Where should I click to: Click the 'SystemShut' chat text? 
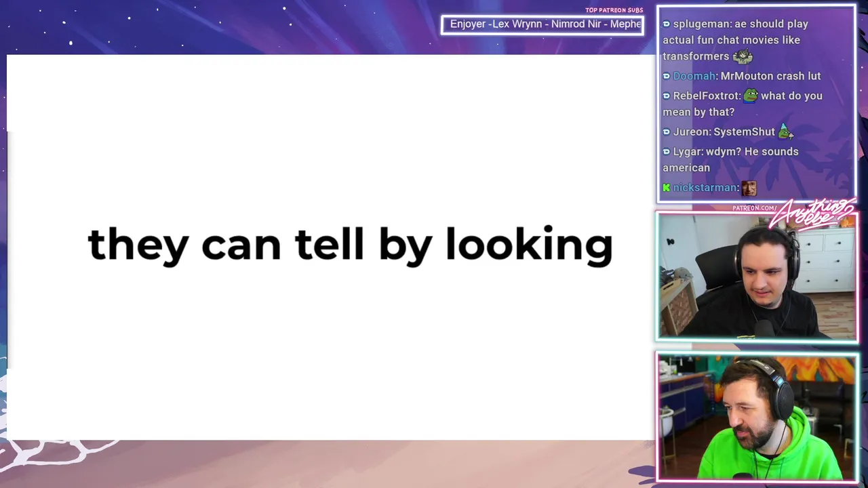coord(744,131)
